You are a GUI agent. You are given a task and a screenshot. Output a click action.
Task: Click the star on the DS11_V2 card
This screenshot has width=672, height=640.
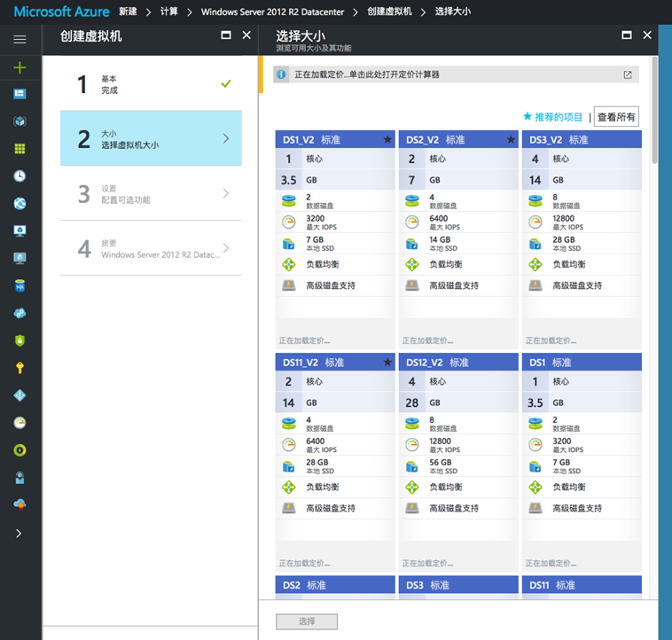point(387,362)
